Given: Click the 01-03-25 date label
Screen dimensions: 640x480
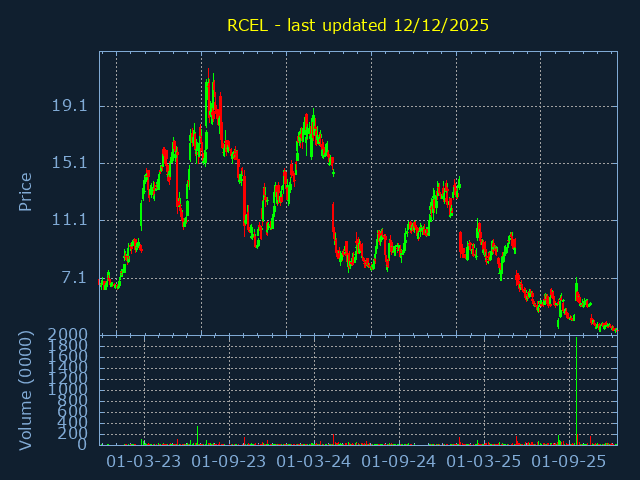Looking at the screenshot, I should point(484,461).
